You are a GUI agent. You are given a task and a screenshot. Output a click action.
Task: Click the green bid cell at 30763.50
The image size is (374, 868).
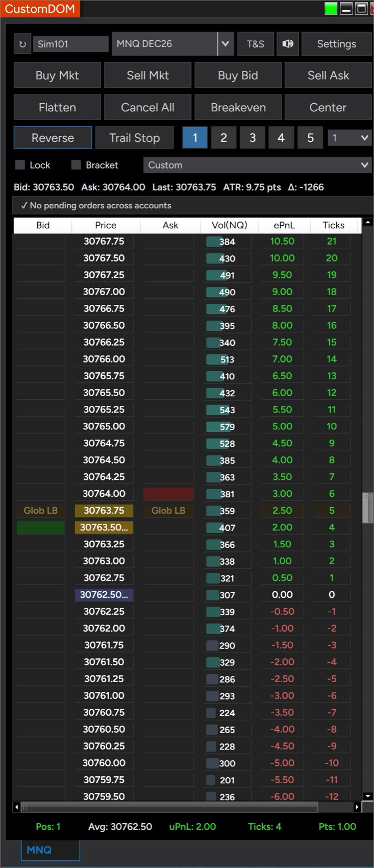(41, 527)
